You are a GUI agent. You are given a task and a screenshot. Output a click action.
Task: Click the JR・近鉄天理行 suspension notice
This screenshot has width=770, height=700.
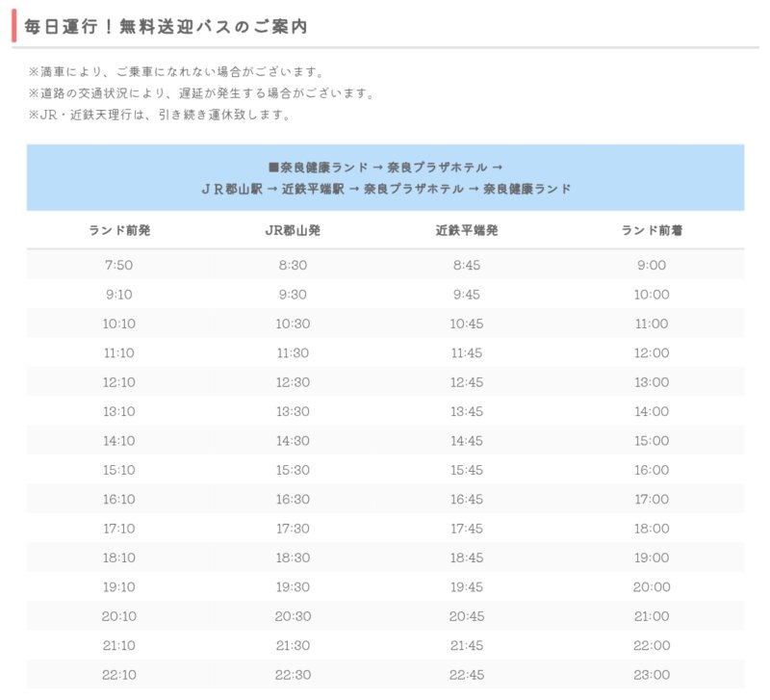[x=159, y=115]
